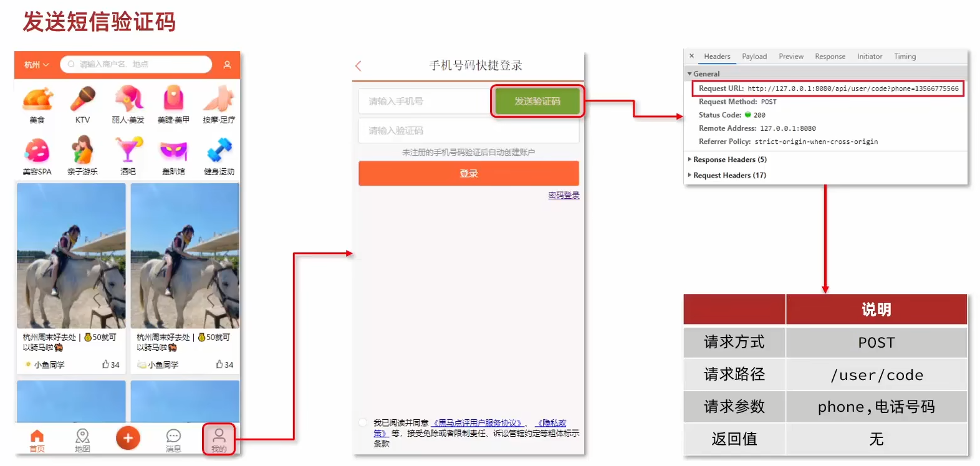The height and width of the screenshot is (466, 980).
Task: Switch to the Response tab
Action: pyautogui.click(x=830, y=57)
